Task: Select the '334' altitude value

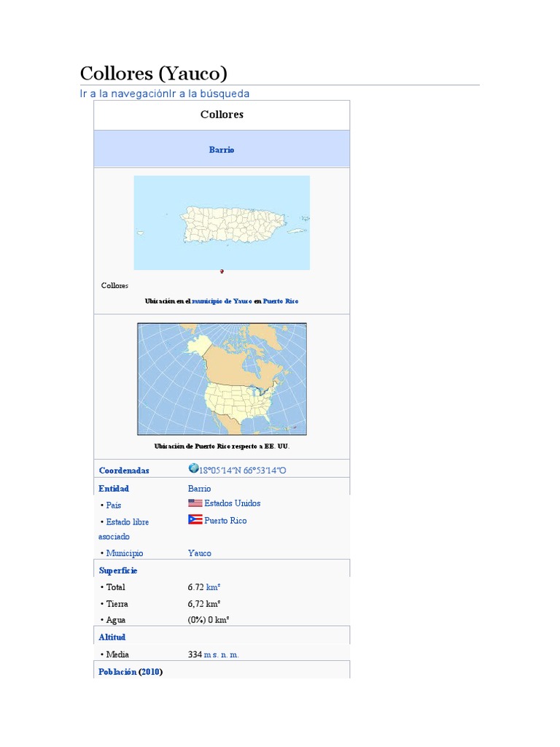Action: 195,654
